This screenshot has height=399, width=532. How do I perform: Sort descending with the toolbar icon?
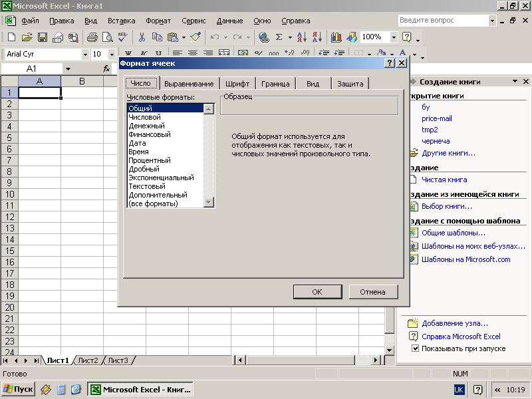(317, 37)
